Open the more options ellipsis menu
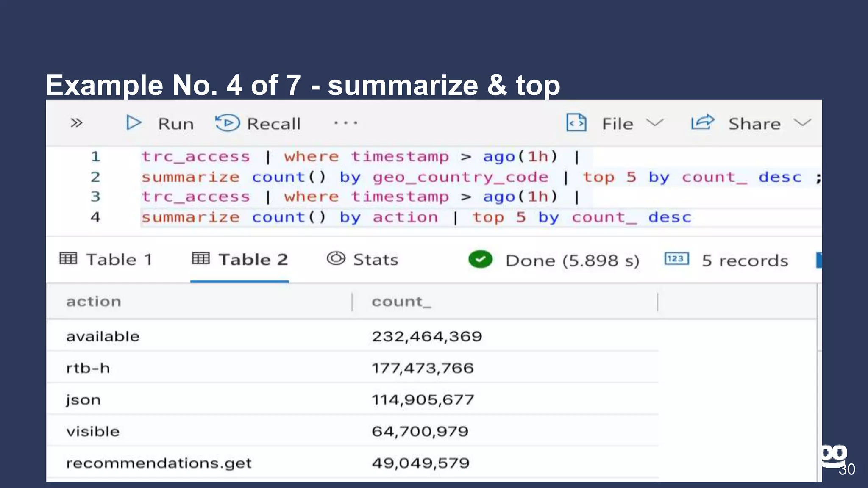This screenshot has width=868, height=488. click(x=345, y=123)
